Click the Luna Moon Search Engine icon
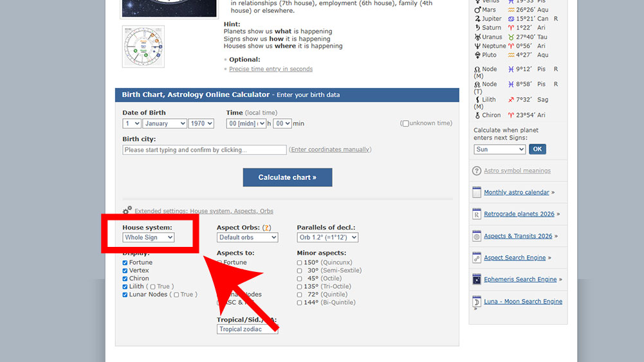 pos(477,302)
